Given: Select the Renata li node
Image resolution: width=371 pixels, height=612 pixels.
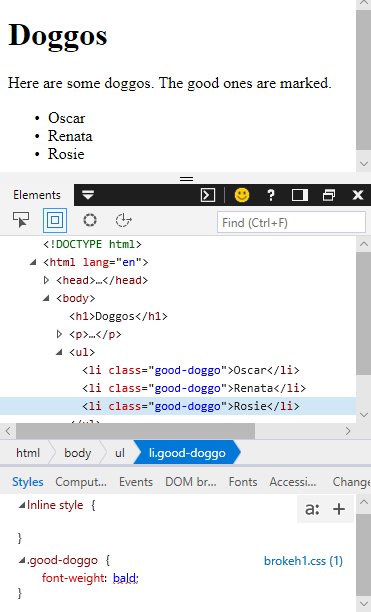Looking at the screenshot, I should coord(194,388).
